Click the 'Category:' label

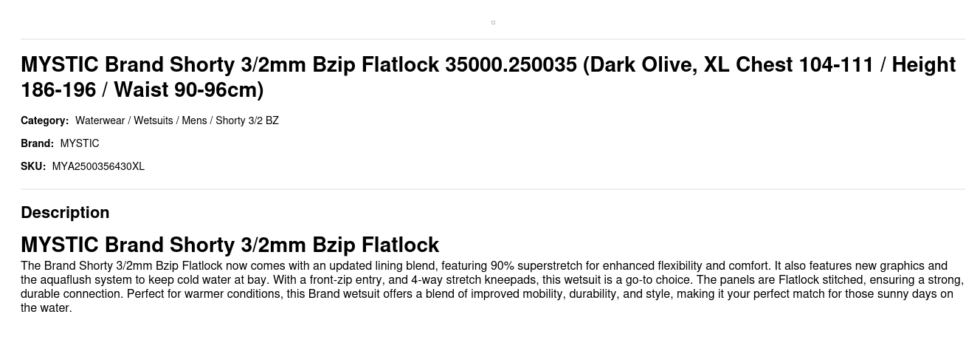pyautogui.click(x=44, y=120)
